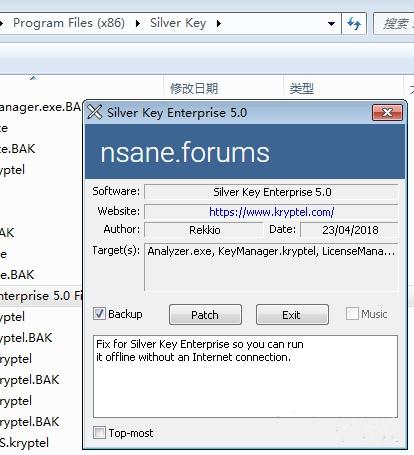Expand the arrow after Silver Key breadcrumb
The height and width of the screenshot is (455, 414).
[x=219, y=23]
